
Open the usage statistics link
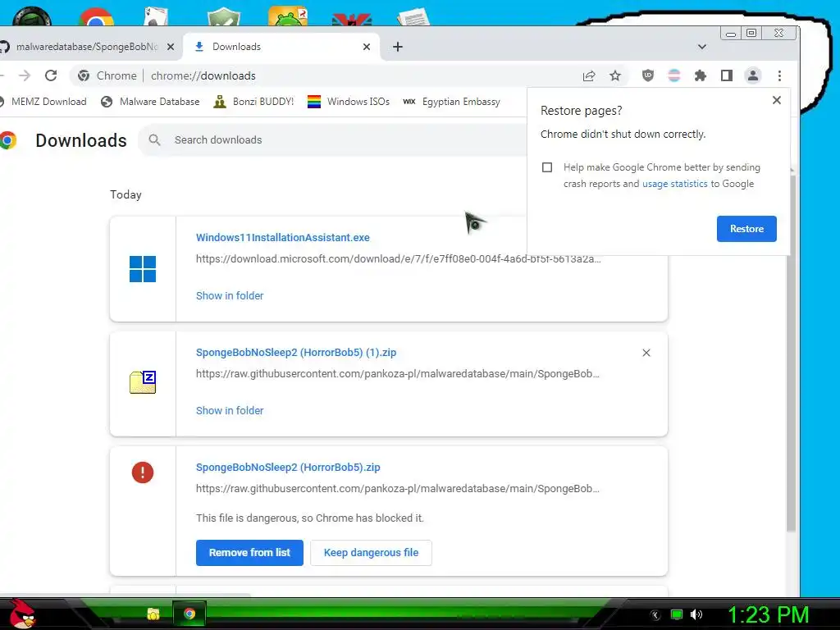[674, 184]
